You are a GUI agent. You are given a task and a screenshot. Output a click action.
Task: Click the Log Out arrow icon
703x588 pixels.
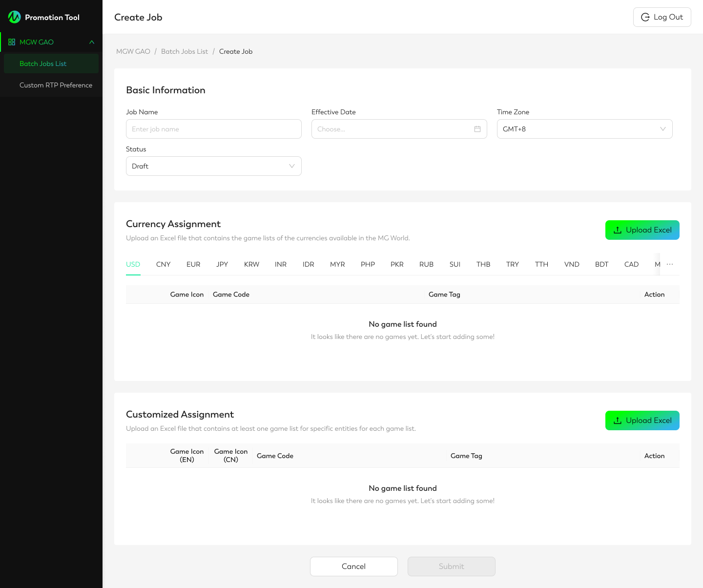[x=645, y=17]
